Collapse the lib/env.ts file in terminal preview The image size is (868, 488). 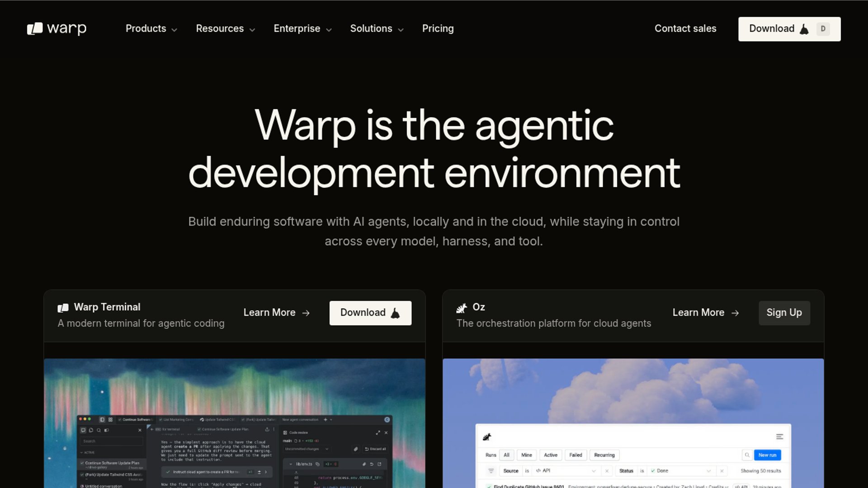point(291,464)
